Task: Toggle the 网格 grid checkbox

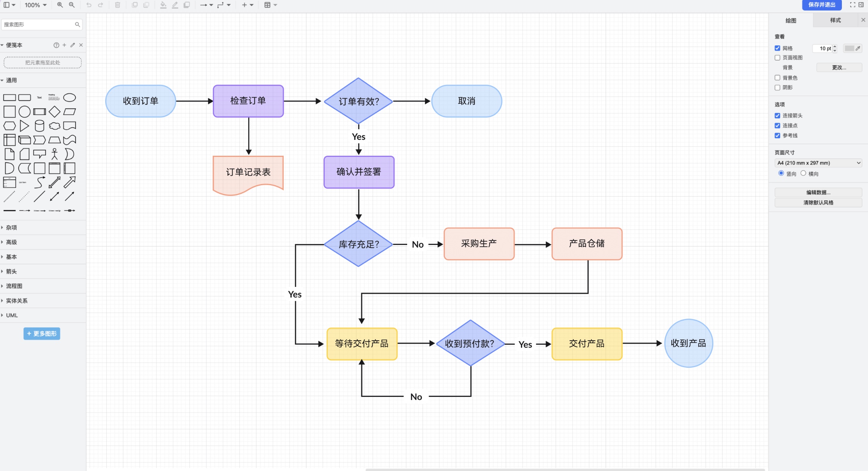Action: tap(778, 48)
